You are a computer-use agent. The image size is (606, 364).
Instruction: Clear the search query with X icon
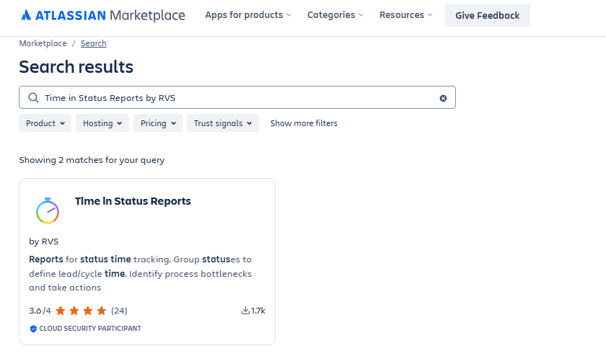[443, 98]
